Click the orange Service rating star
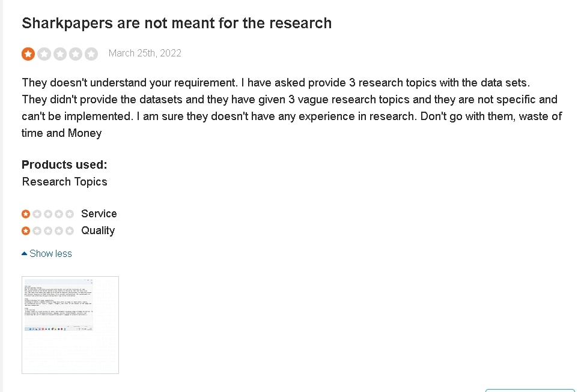Viewport: 587px width, 392px height. (26, 214)
